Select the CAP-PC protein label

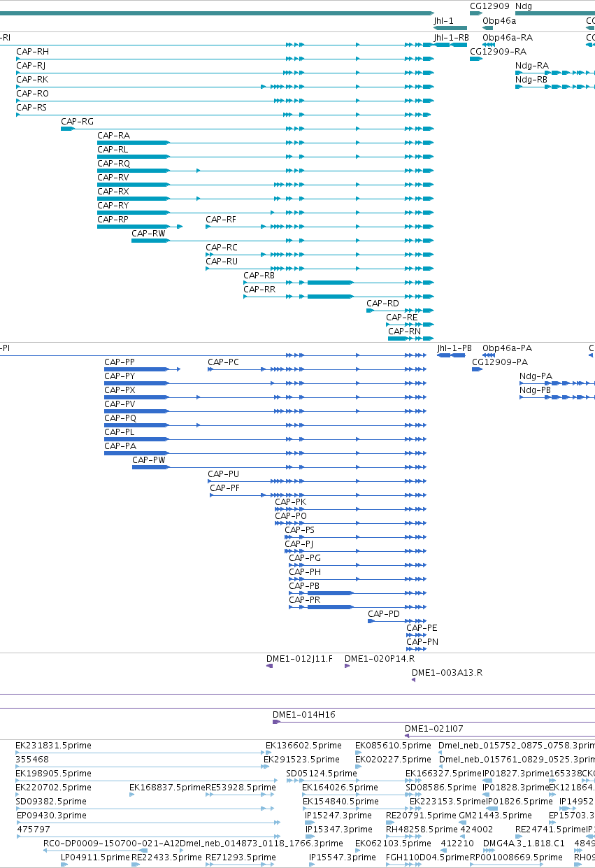pos(224,362)
